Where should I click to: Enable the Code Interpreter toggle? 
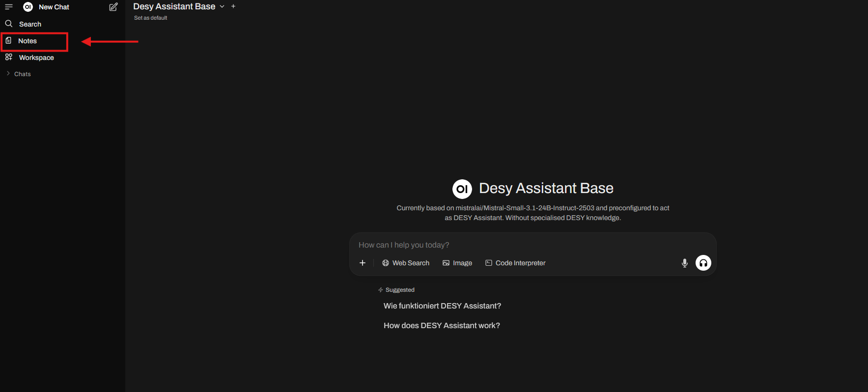515,263
